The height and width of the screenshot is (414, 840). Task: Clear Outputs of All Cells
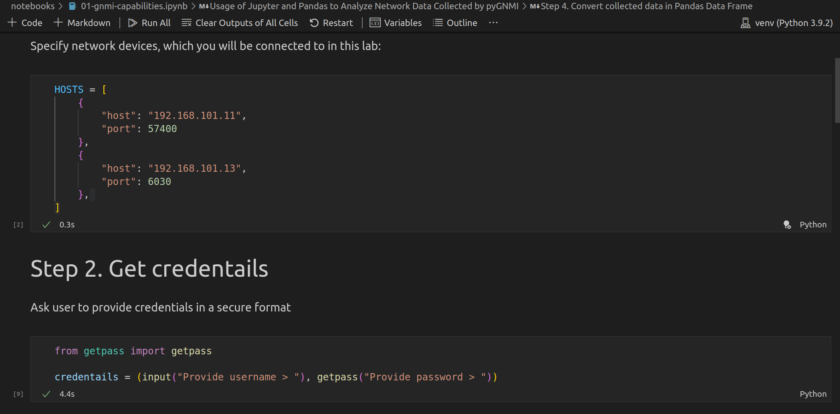coord(239,23)
